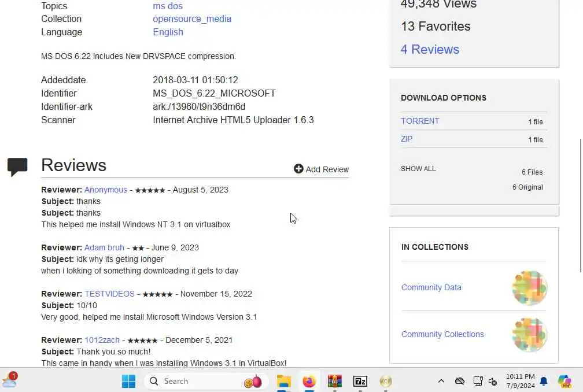
Task: Click the muted volume tray icon
Action: pyautogui.click(x=493, y=381)
